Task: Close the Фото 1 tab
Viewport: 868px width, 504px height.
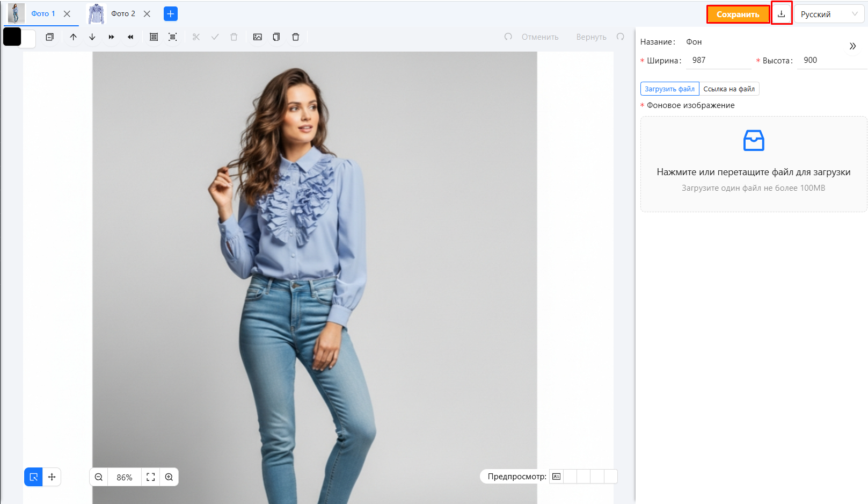Action: (x=67, y=14)
